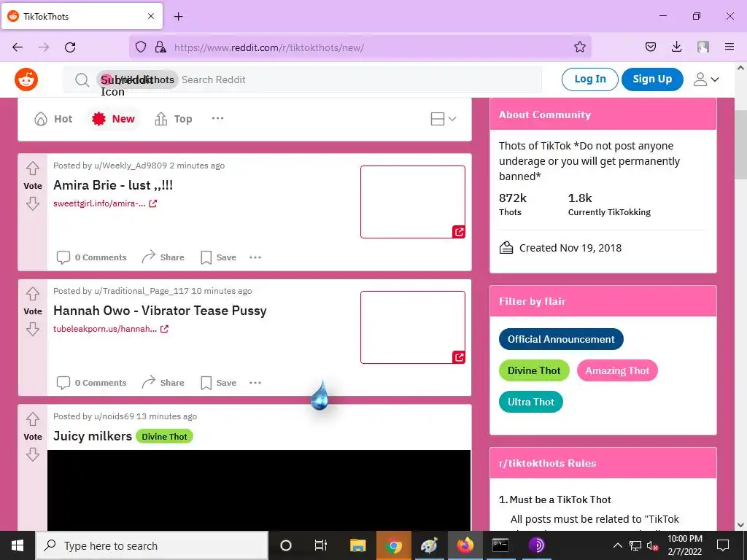Click the page vertical scrollbar thumb
This screenshot has width=747, height=560.
tap(740, 145)
